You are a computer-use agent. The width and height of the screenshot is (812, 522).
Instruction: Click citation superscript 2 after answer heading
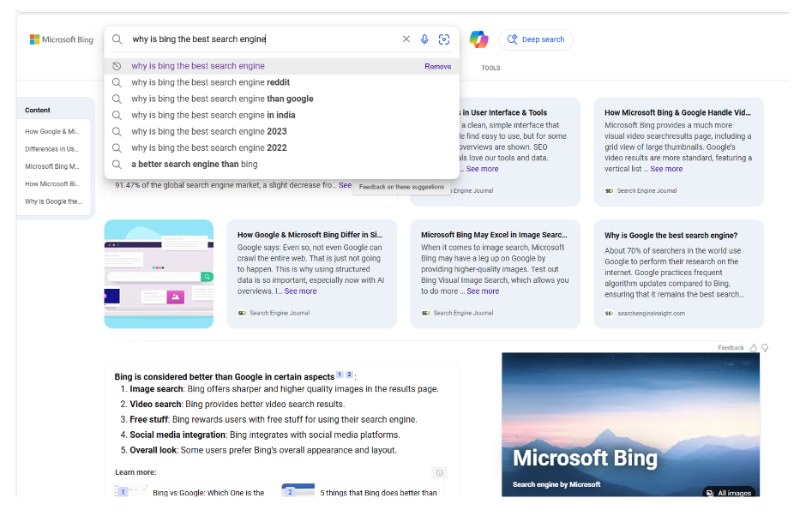(x=349, y=375)
